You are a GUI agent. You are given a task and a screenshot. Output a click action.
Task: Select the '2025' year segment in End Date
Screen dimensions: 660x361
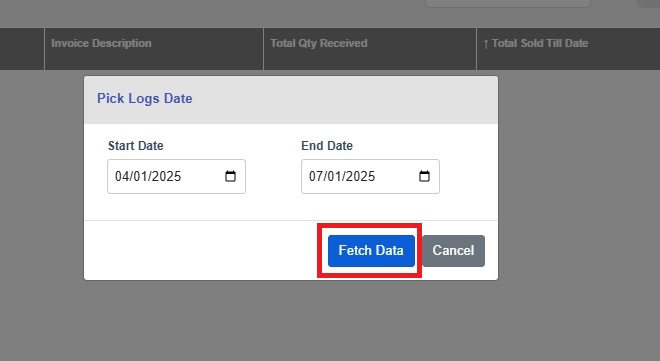pos(359,176)
